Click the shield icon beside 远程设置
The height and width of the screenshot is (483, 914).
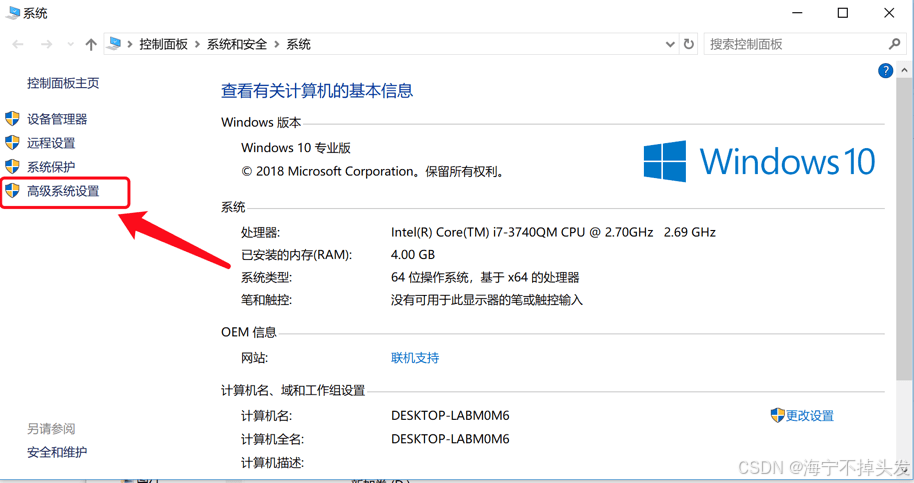[12, 143]
